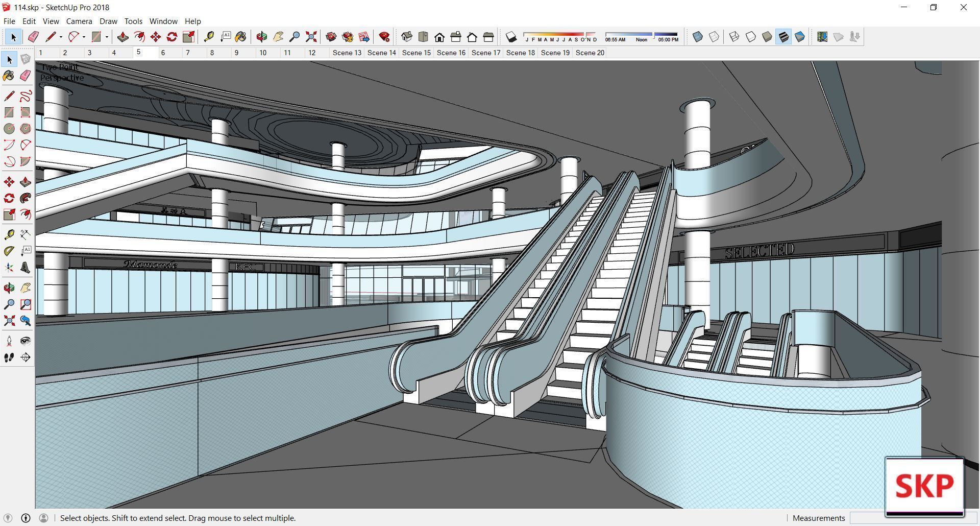Select the Text tool in top toolbar

click(x=225, y=37)
